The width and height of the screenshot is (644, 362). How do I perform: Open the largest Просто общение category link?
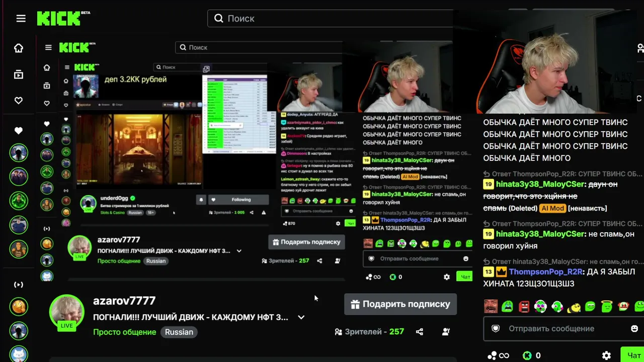pos(125,332)
